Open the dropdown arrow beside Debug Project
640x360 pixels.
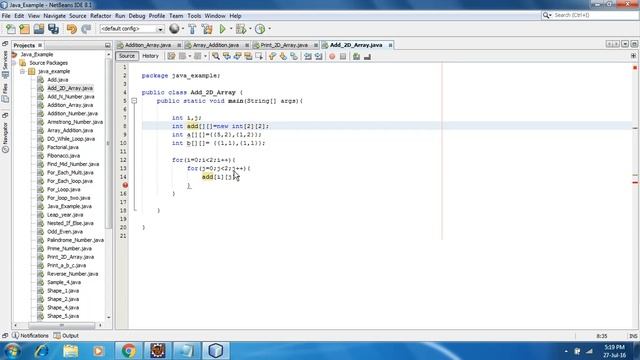point(250,29)
